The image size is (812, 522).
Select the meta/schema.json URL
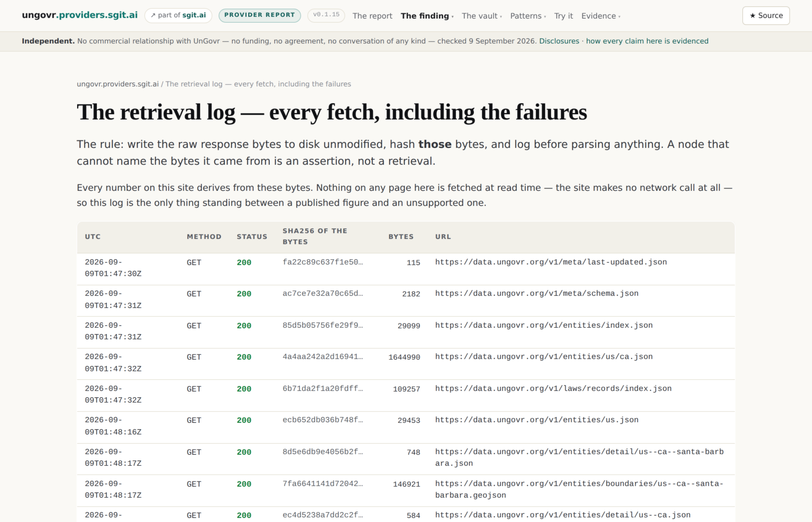(x=537, y=293)
